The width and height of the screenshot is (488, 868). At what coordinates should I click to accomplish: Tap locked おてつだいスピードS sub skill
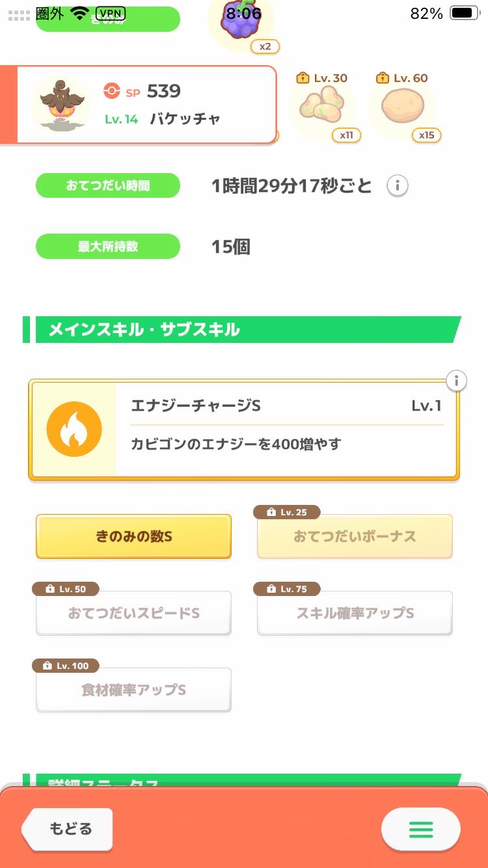133,614
